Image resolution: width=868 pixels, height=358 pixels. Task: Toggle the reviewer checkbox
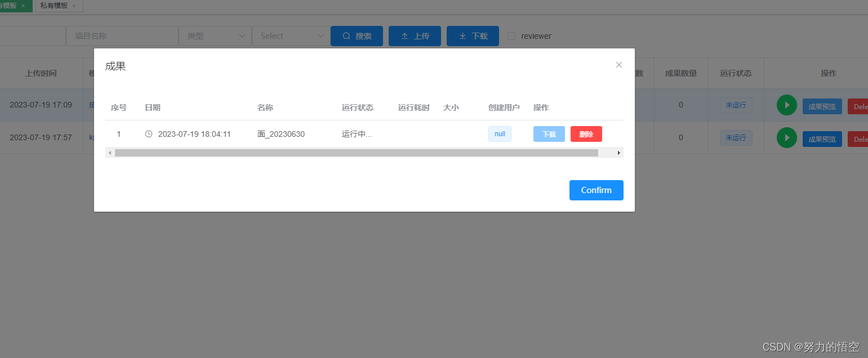[x=511, y=36]
